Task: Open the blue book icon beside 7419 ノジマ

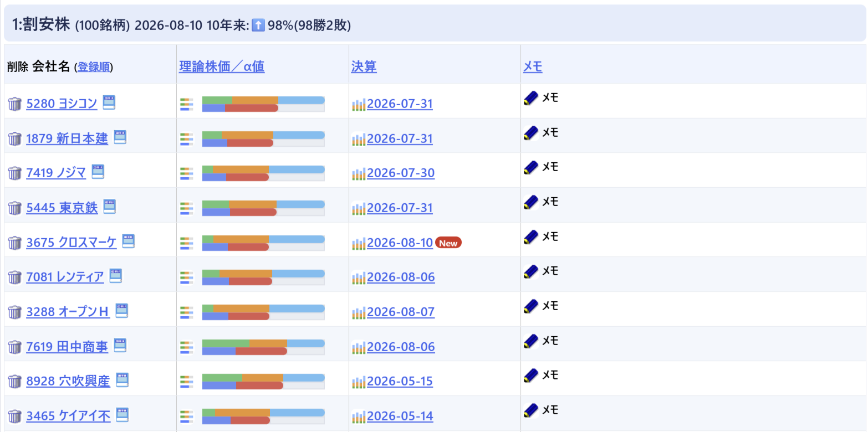Action: pyautogui.click(x=98, y=171)
